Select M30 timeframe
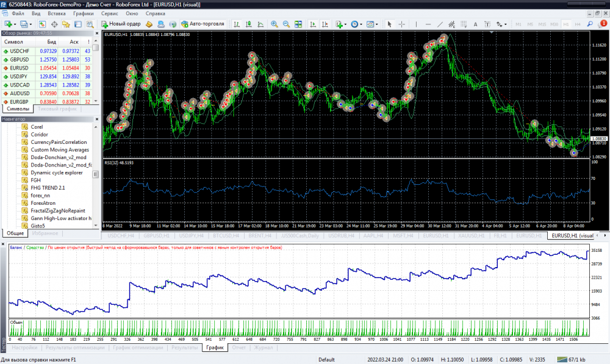Image resolution: width=610 pixels, height=364 pixels. tap(554, 24)
